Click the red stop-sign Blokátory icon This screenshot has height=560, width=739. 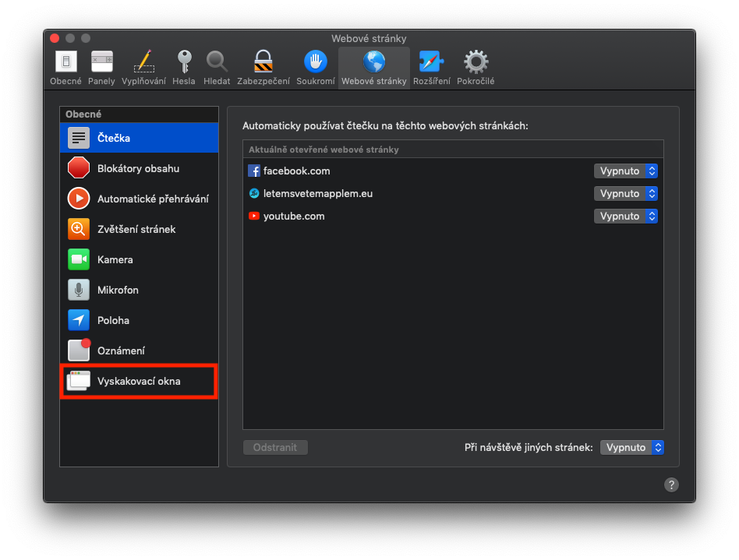pos(79,168)
